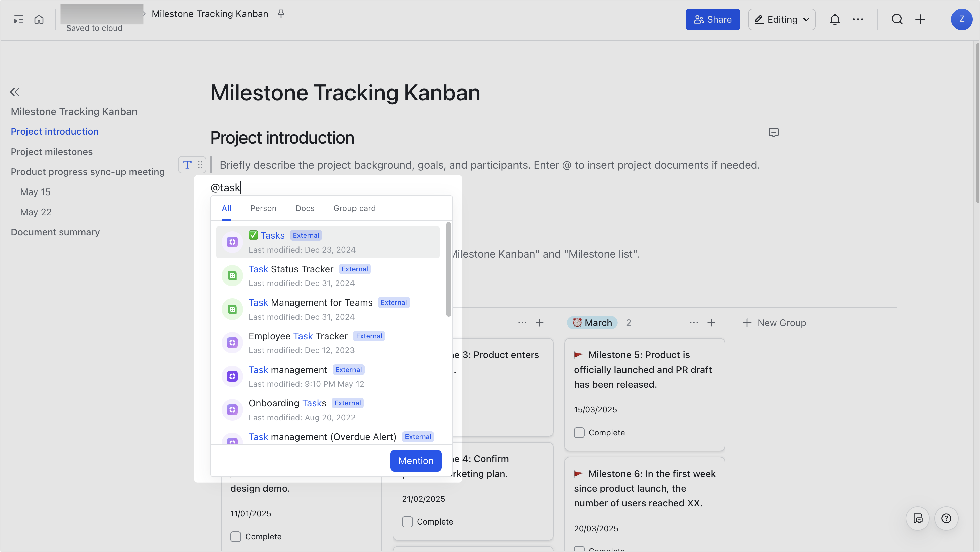This screenshot has height=552, width=980.
Task: Create new with the plus icon in header
Action: [920, 19]
